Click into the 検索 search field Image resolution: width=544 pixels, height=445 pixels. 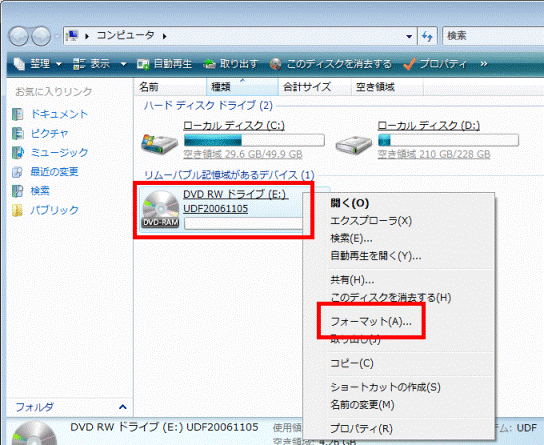493,36
